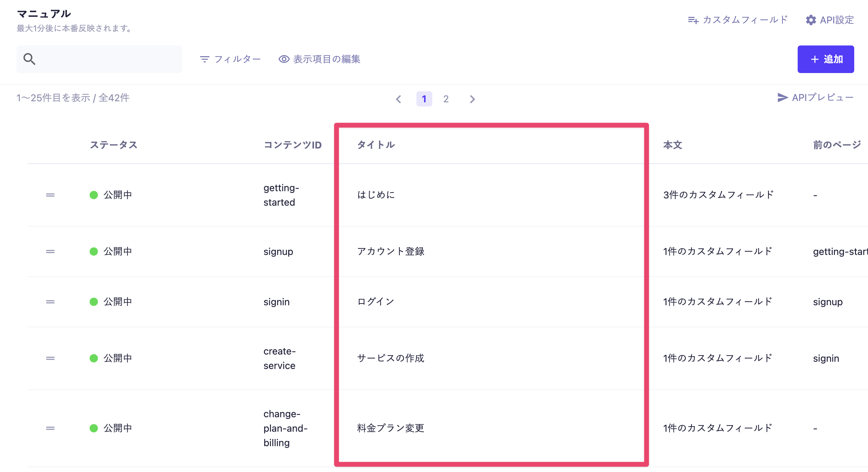The height and width of the screenshot is (472, 868).
Task: Open API設定 via the gear icon
Action: tap(811, 20)
